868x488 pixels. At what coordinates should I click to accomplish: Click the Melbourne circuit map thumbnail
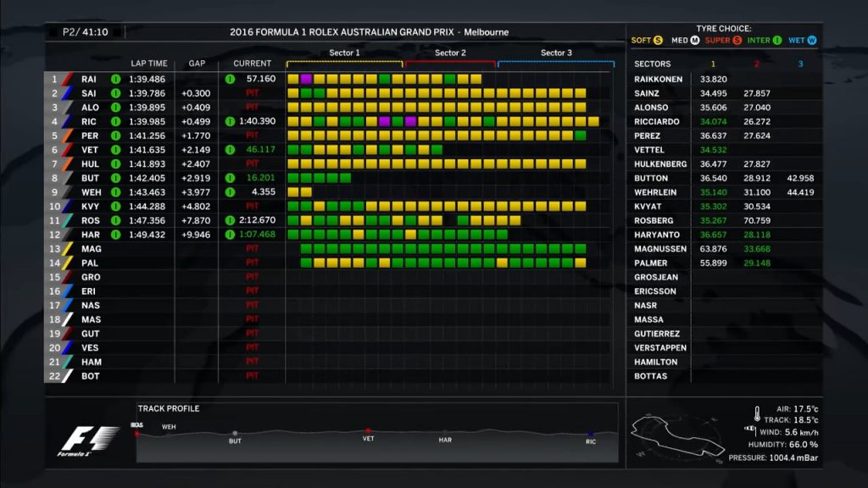pyautogui.click(x=677, y=436)
